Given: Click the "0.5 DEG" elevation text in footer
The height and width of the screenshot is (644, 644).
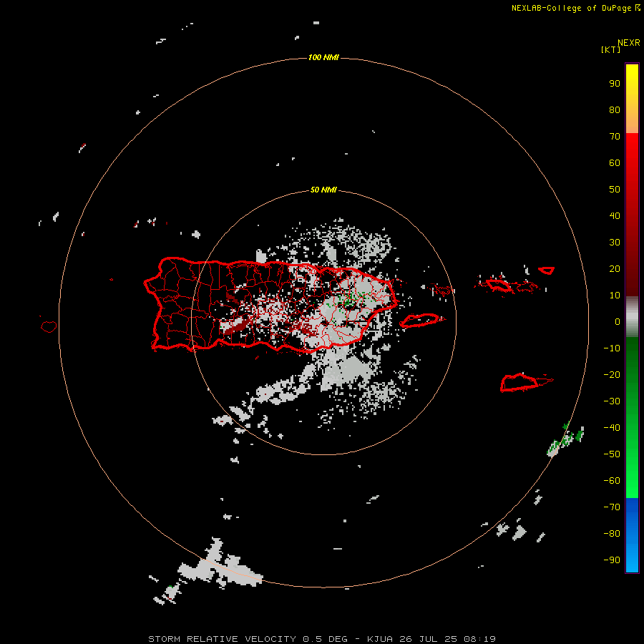Looking at the screenshot, I should pos(326,639).
